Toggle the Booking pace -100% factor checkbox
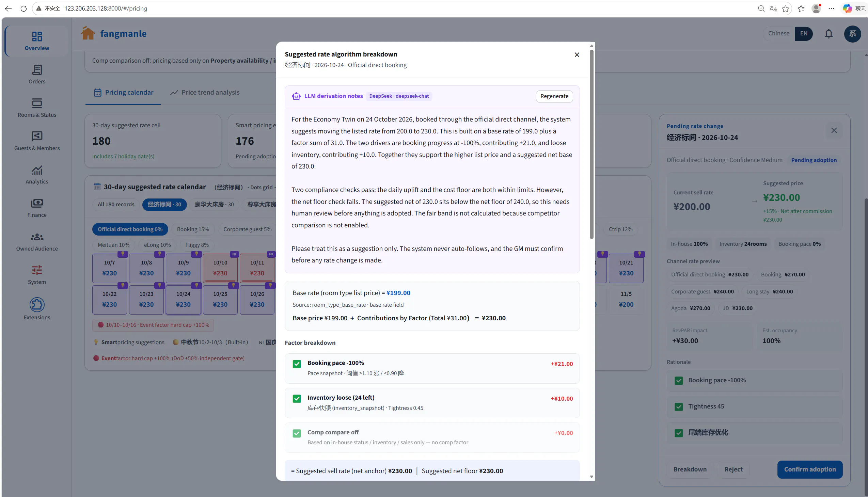Viewport: 868px width, 497px height. tap(297, 364)
